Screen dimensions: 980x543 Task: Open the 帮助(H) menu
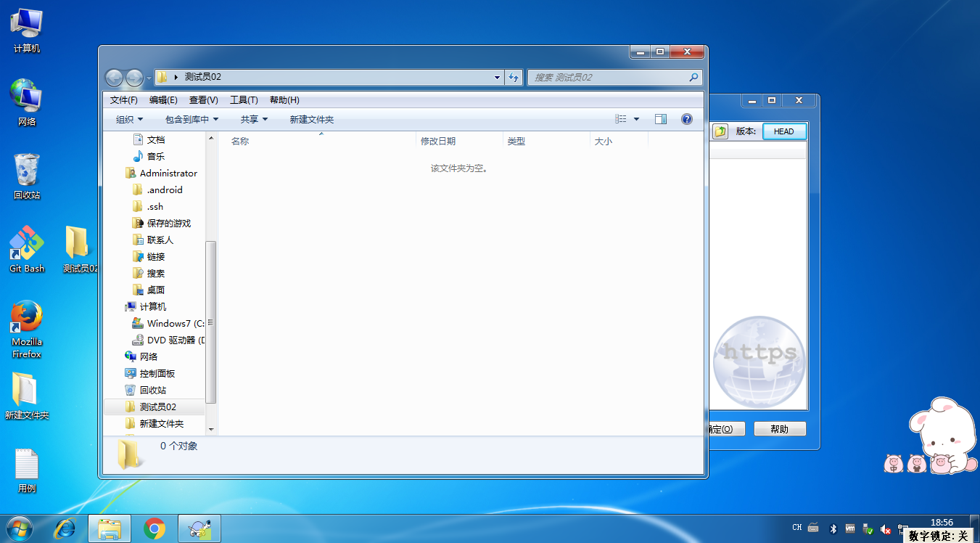tap(284, 100)
